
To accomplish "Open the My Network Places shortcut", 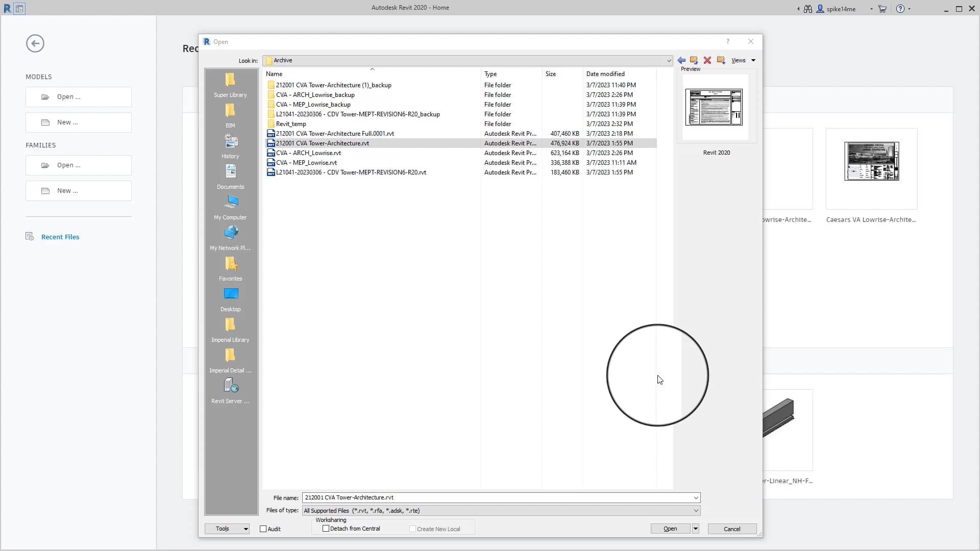I will [x=230, y=238].
